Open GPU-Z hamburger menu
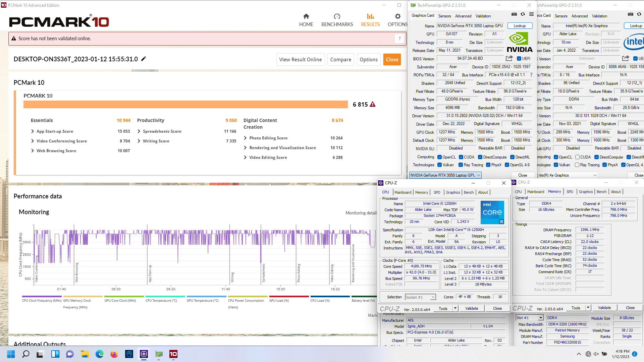644x362 pixels. click(x=532, y=14)
